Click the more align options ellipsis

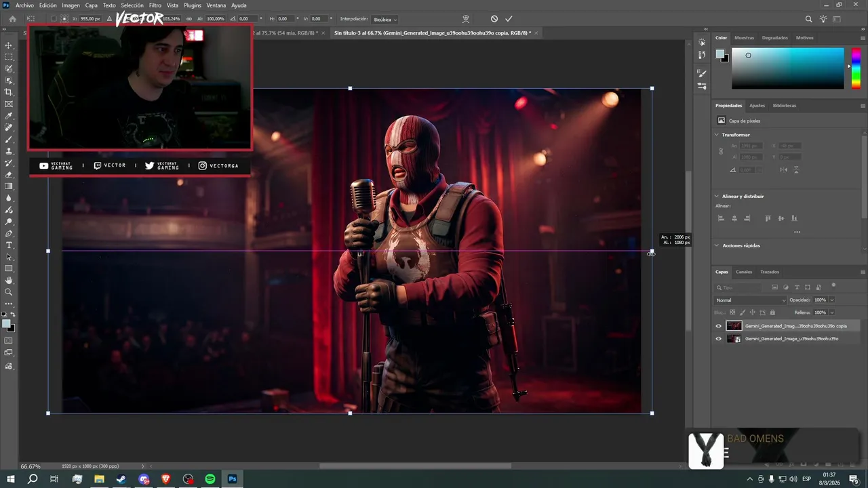point(797,232)
